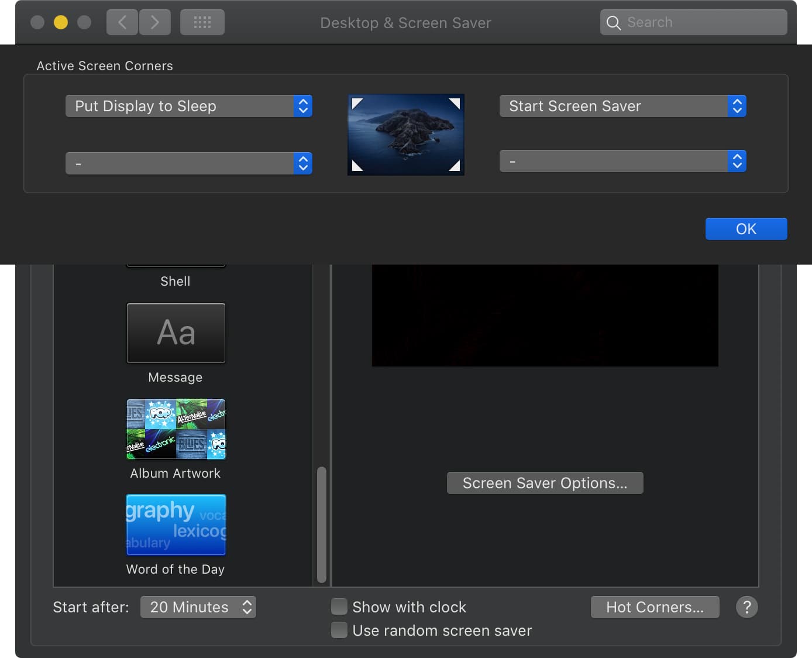This screenshot has height=658, width=812.
Task: Click the Hot Corners button
Action: tap(655, 607)
